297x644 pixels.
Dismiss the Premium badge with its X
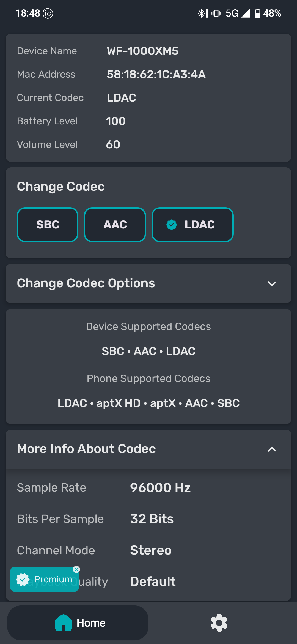[76, 569]
